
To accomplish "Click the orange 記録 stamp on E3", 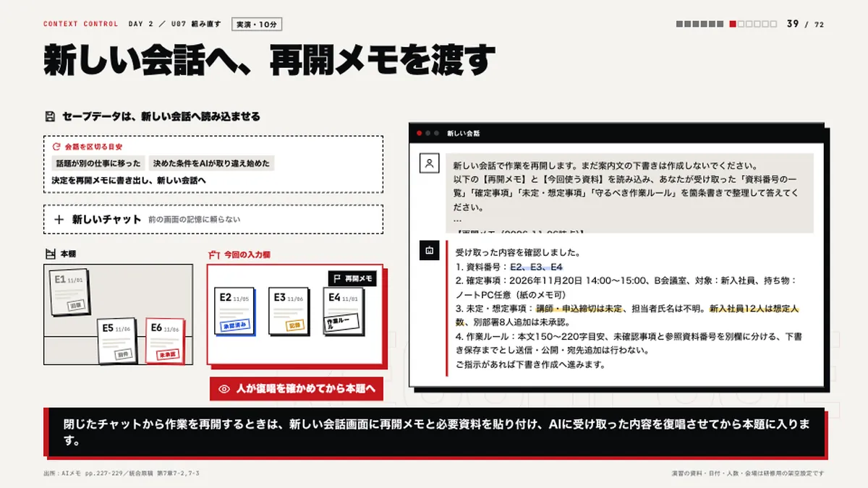I will (294, 325).
